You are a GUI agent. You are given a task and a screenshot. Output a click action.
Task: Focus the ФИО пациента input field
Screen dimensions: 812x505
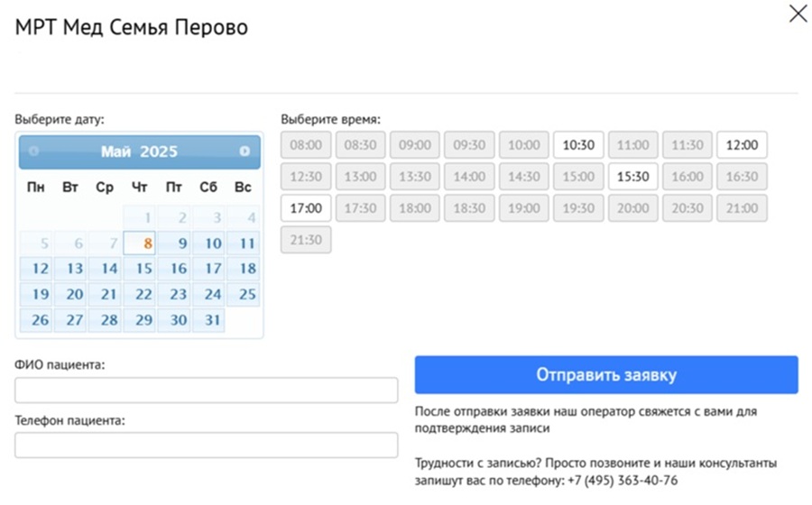206,390
